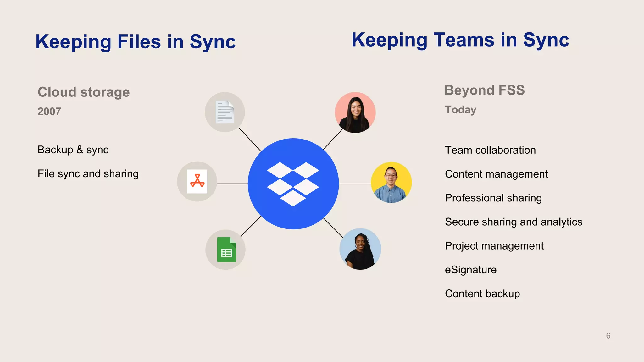Select 'Project management' item
The width and height of the screenshot is (644, 362).
[494, 246]
